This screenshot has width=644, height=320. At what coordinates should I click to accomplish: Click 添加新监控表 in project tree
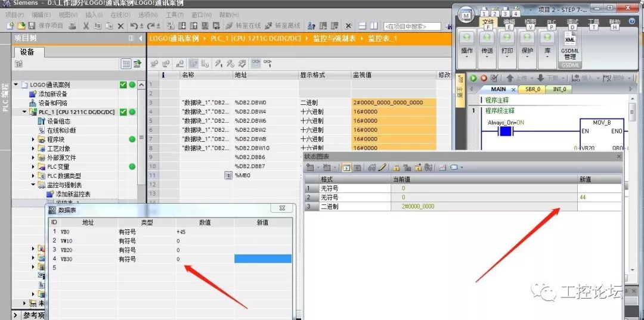[73, 194]
